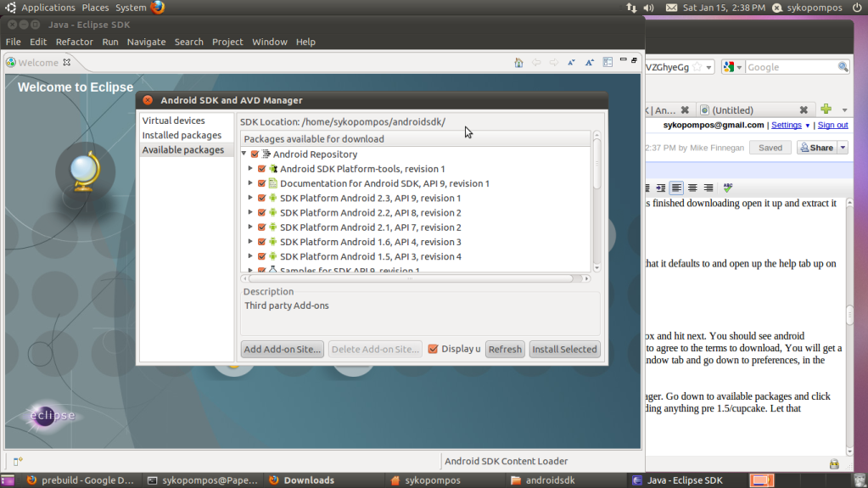Click the status bar icon at Eclipse bottom left

[18, 461]
